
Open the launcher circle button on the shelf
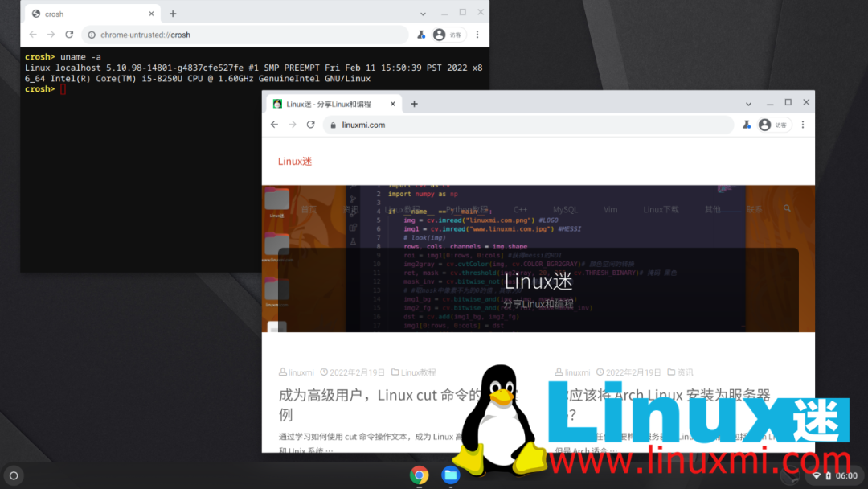pos(14,475)
